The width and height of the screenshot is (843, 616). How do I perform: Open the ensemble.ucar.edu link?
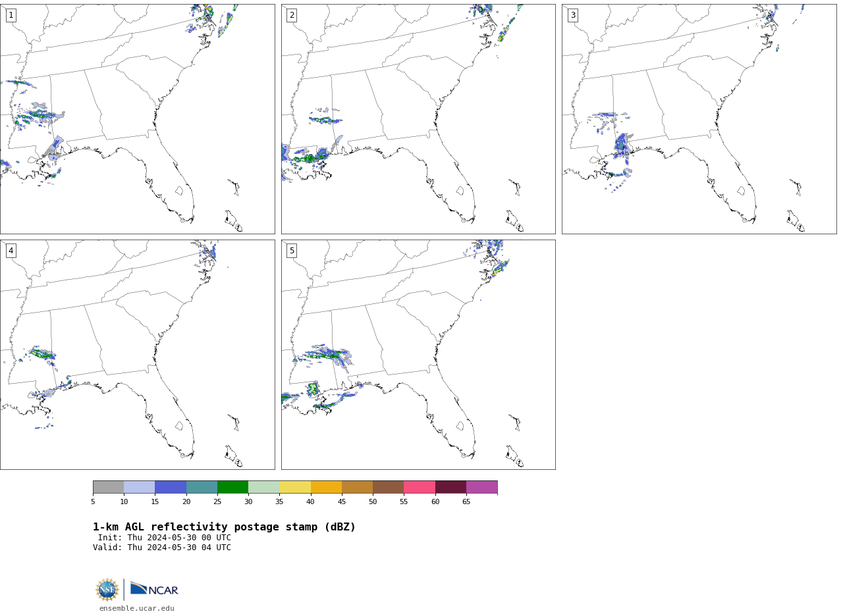(137, 609)
